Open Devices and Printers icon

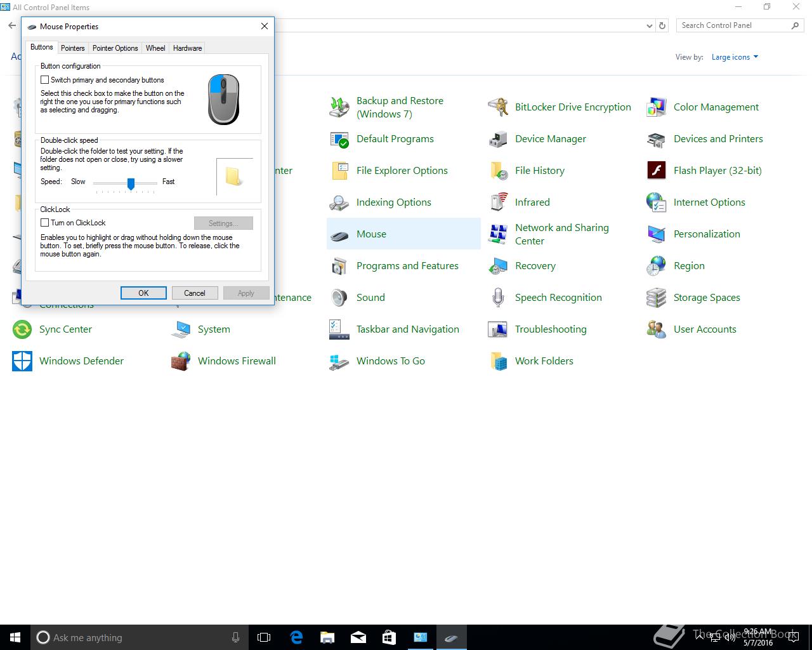tap(657, 139)
